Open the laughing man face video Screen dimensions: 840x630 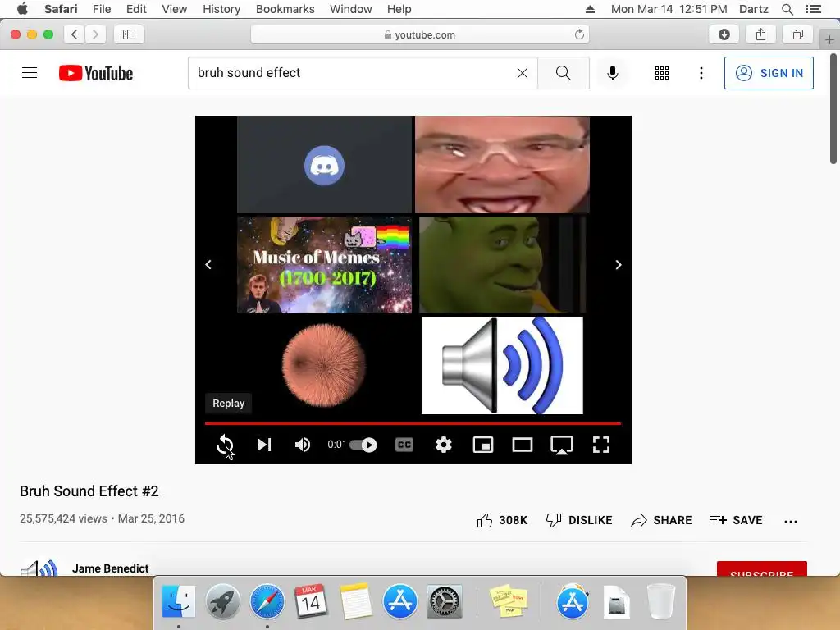pos(502,165)
